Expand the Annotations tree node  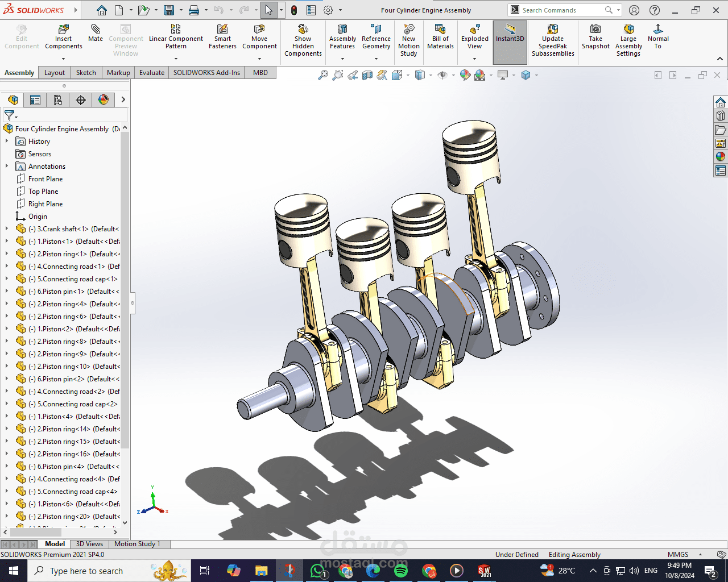click(7, 167)
